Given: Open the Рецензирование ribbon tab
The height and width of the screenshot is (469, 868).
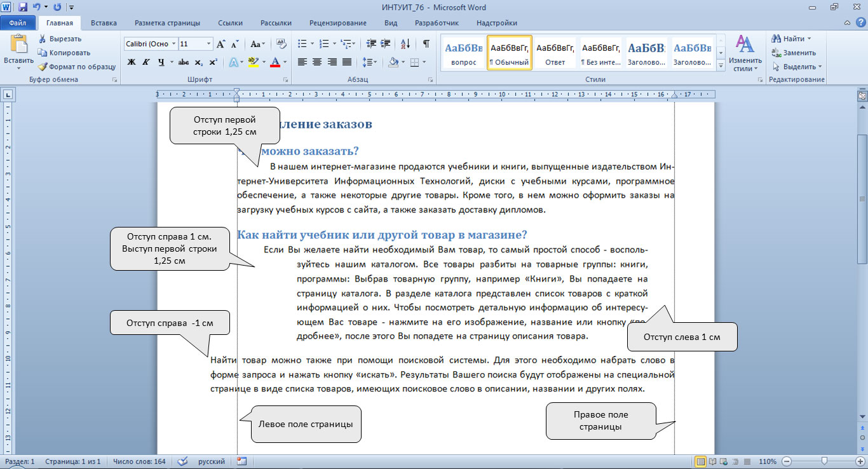Looking at the screenshot, I should [x=337, y=23].
